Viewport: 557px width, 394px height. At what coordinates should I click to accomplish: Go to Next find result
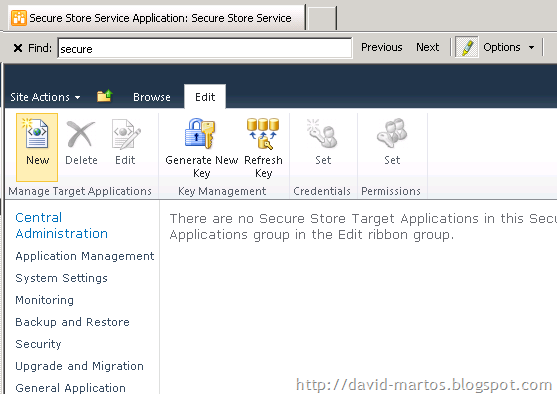427,47
